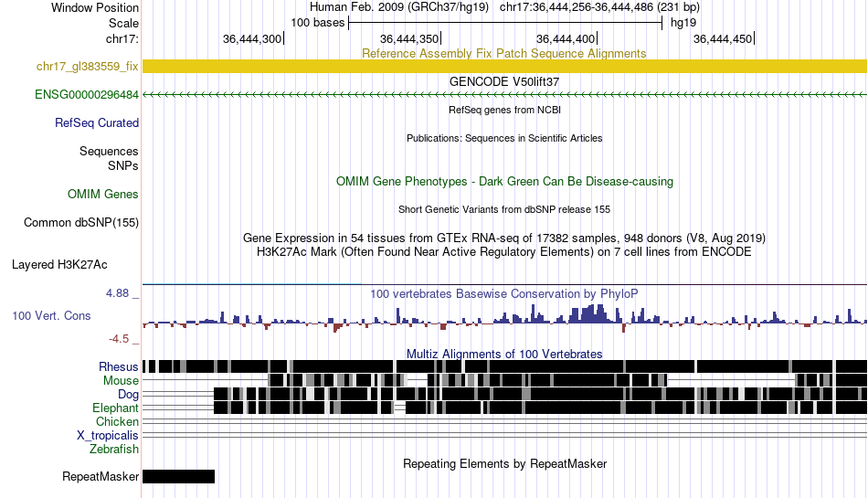The image size is (868, 498).
Task: Select the RepeatMasker track label
Action: 101,476
